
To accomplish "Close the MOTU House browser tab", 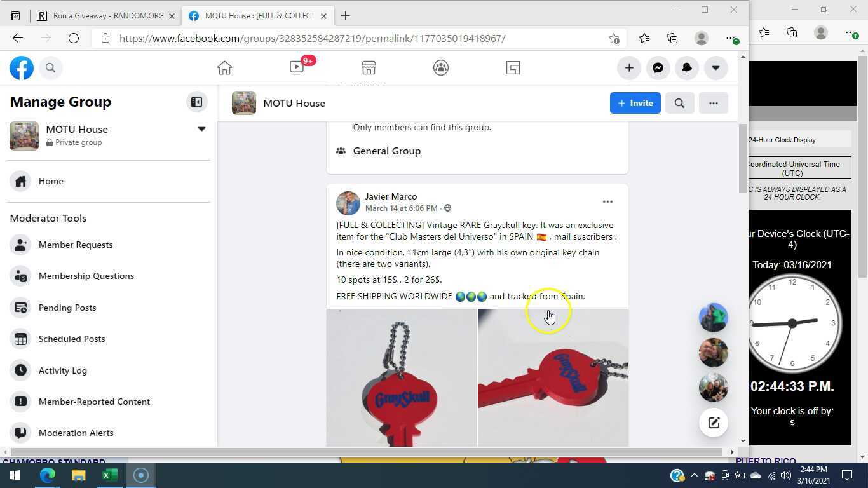I will (323, 16).
